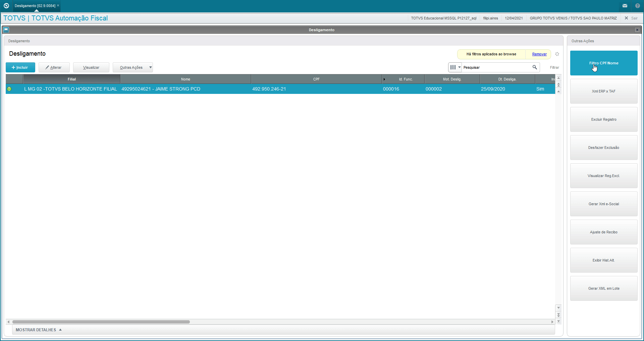This screenshot has width=644, height=341.
Task: Open the mail envelope icon
Action: [625, 6]
